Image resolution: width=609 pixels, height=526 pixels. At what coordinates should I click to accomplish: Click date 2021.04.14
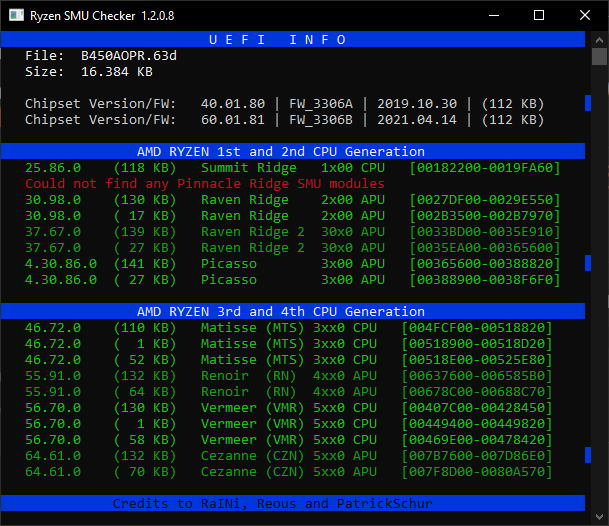[417, 120]
